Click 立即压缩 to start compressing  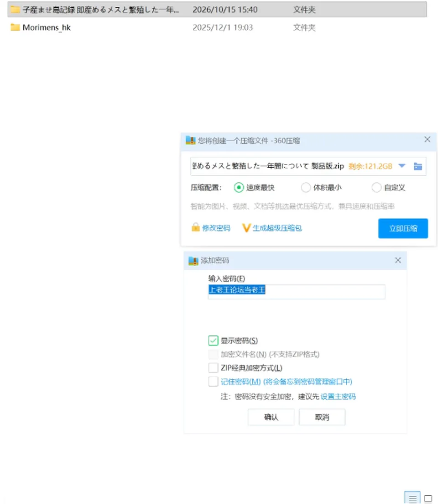403,229
